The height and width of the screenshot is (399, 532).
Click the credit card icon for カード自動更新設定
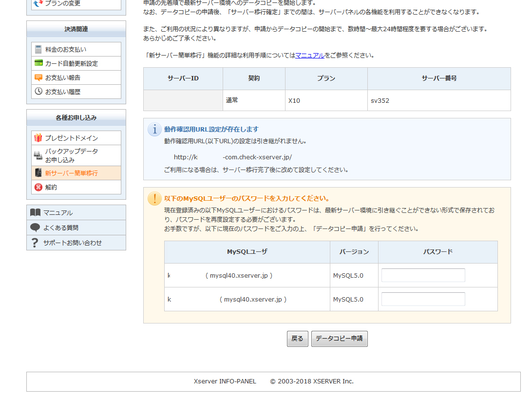(x=38, y=63)
